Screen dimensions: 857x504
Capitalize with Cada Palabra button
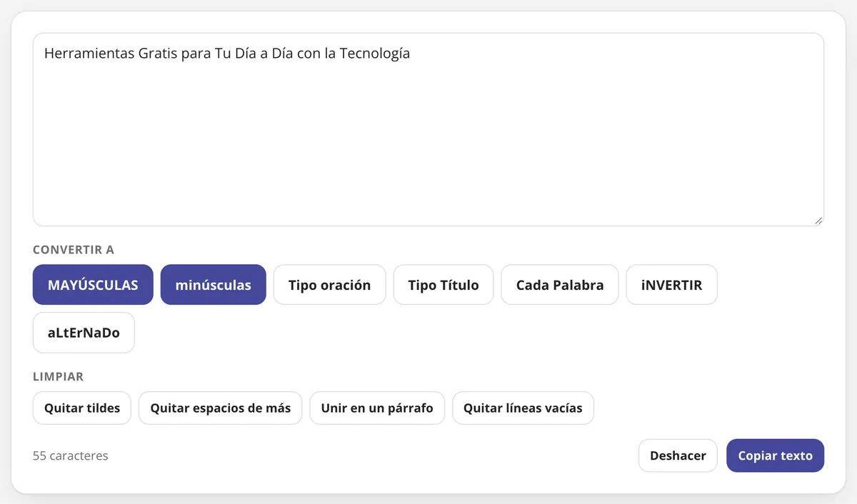(x=560, y=285)
